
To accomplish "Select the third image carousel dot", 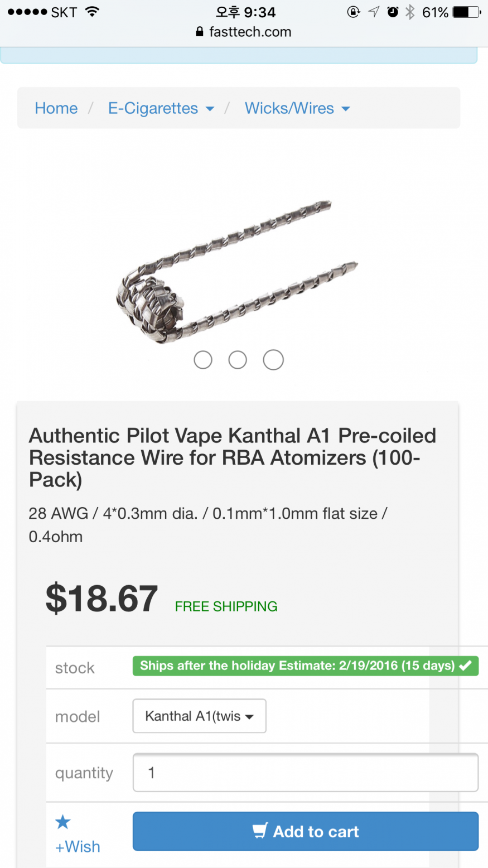I will (273, 360).
